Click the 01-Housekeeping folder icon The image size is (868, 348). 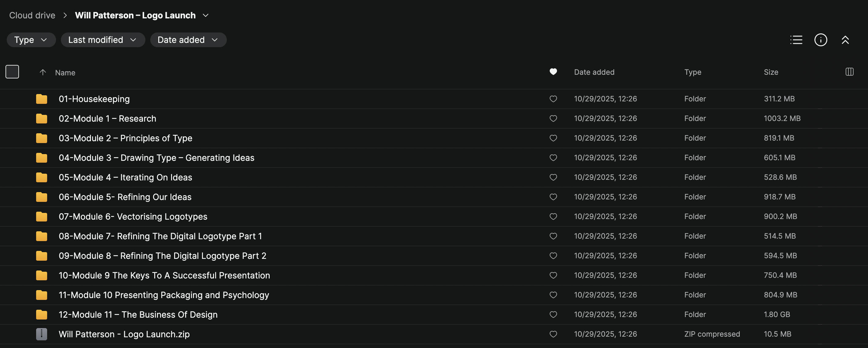(41, 99)
